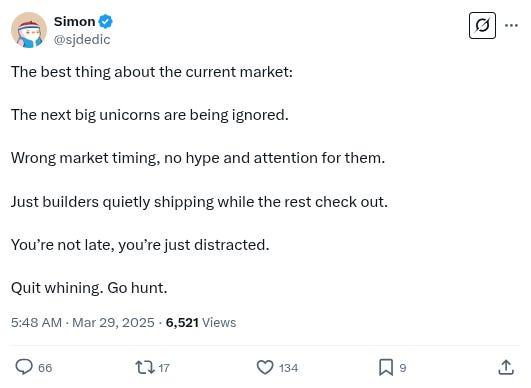Bookmark the tweet with bookmark icon
The width and height of the screenshot is (531, 388).
[386, 367]
